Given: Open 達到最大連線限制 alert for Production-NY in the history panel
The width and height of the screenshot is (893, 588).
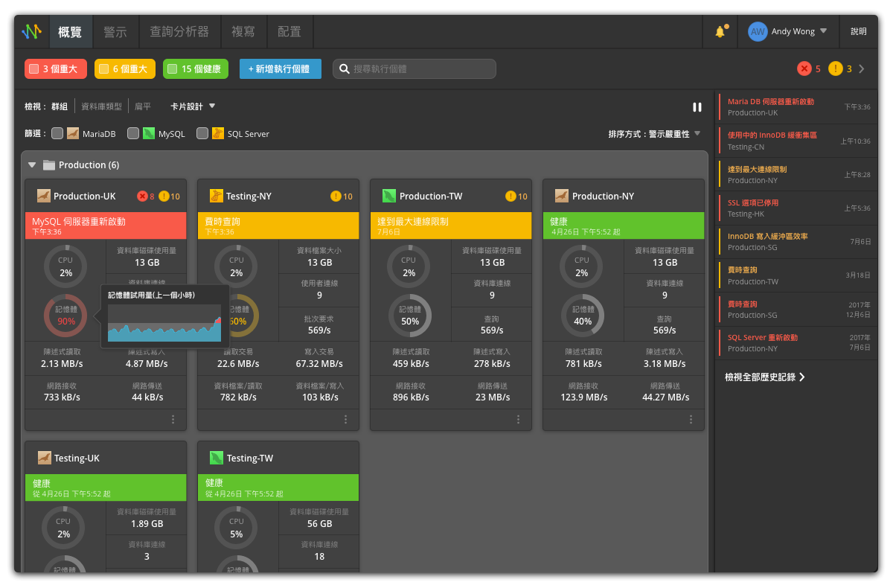Looking at the screenshot, I should (795, 174).
